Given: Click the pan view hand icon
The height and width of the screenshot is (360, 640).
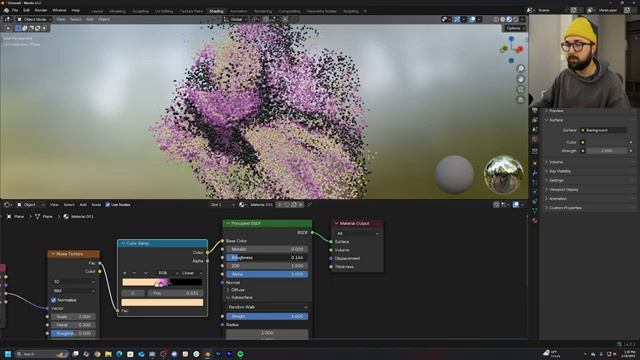Looking at the screenshot, I should 520,79.
